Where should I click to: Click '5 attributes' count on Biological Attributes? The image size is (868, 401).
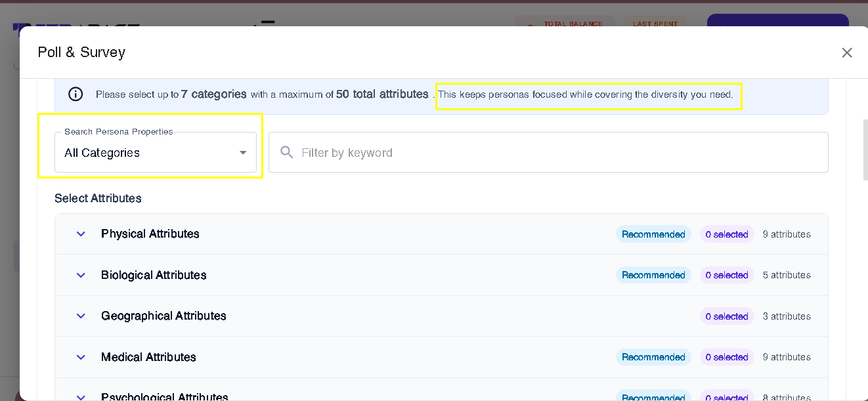coord(787,275)
